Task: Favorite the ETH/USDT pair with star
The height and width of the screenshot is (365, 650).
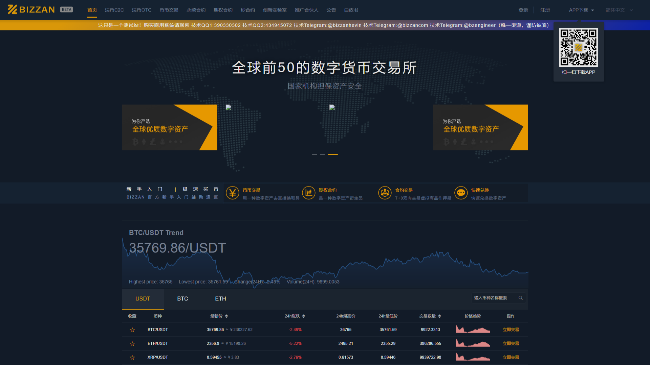Action: pos(132,343)
